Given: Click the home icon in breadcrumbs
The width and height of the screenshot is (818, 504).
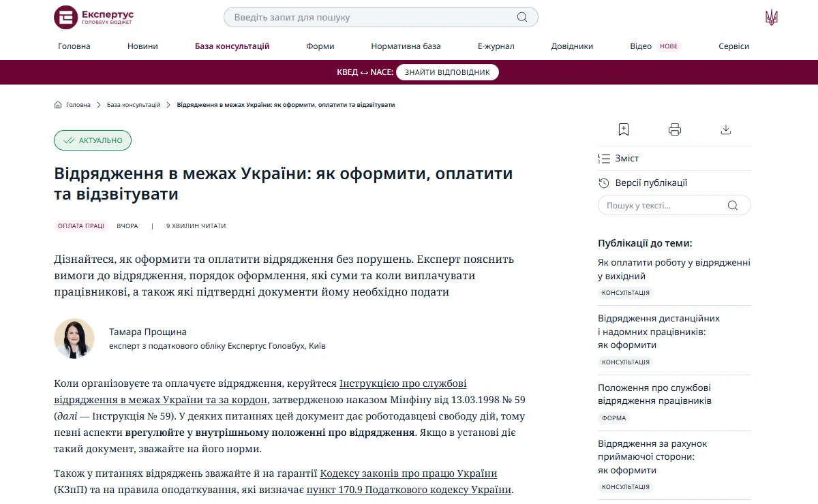Looking at the screenshot, I should [58, 105].
